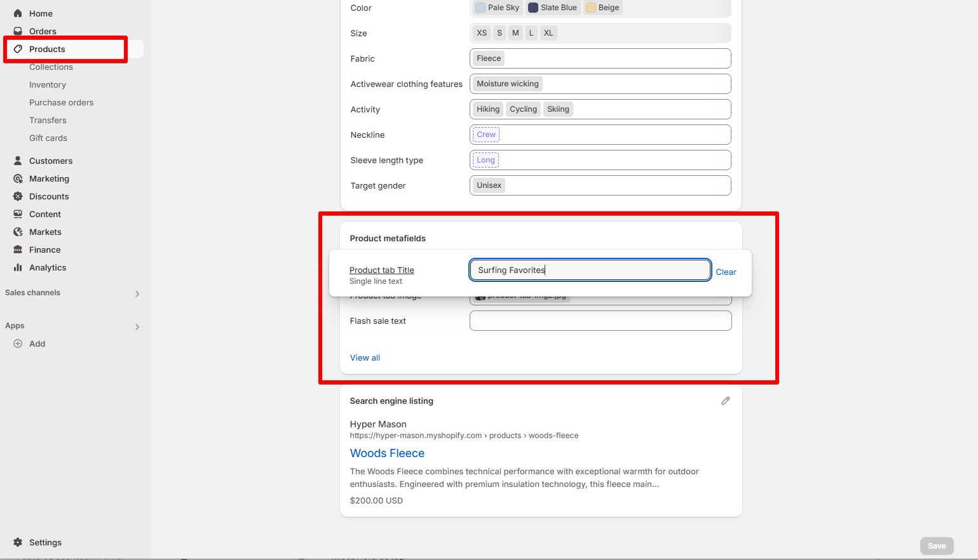
Task: Click the View all metafields link
Action: pyautogui.click(x=365, y=357)
